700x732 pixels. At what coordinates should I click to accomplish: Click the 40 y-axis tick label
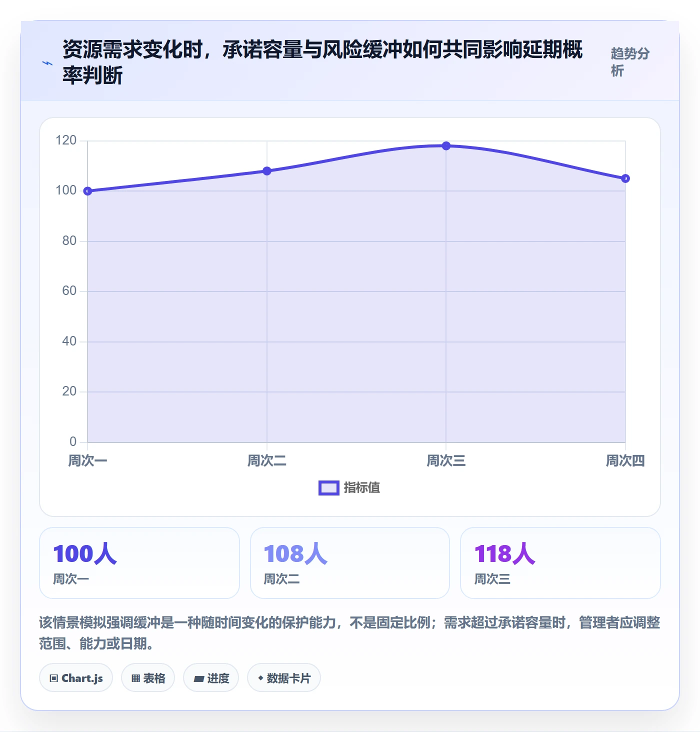point(69,341)
